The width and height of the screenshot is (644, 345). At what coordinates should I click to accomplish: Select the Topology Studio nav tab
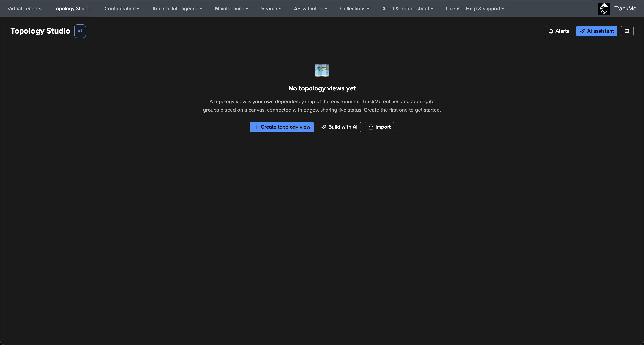pyautogui.click(x=72, y=9)
